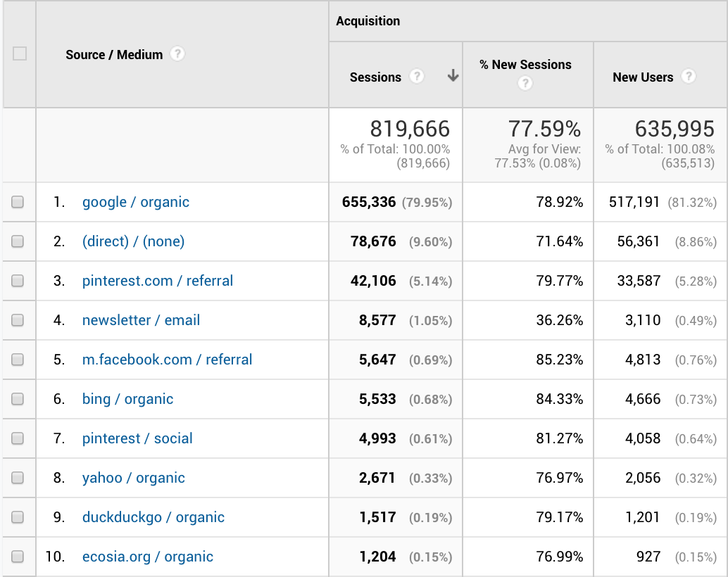
Task: Click the Sessions sort descending arrow
Action: tap(453, 76)
